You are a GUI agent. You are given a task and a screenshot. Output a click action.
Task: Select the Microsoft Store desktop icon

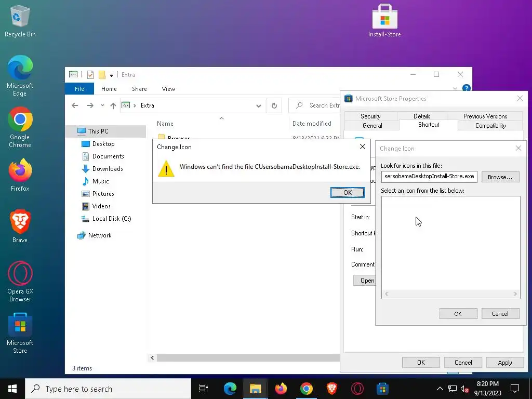tap(20, 333)
